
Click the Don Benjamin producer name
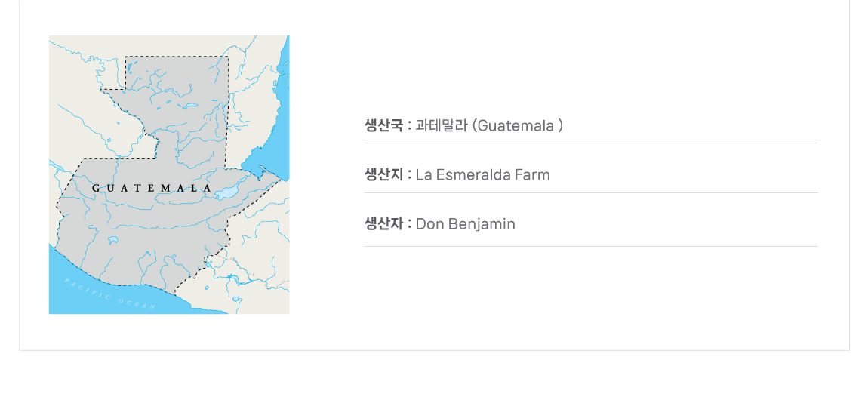pyautogui.click(x=466, y=224)
